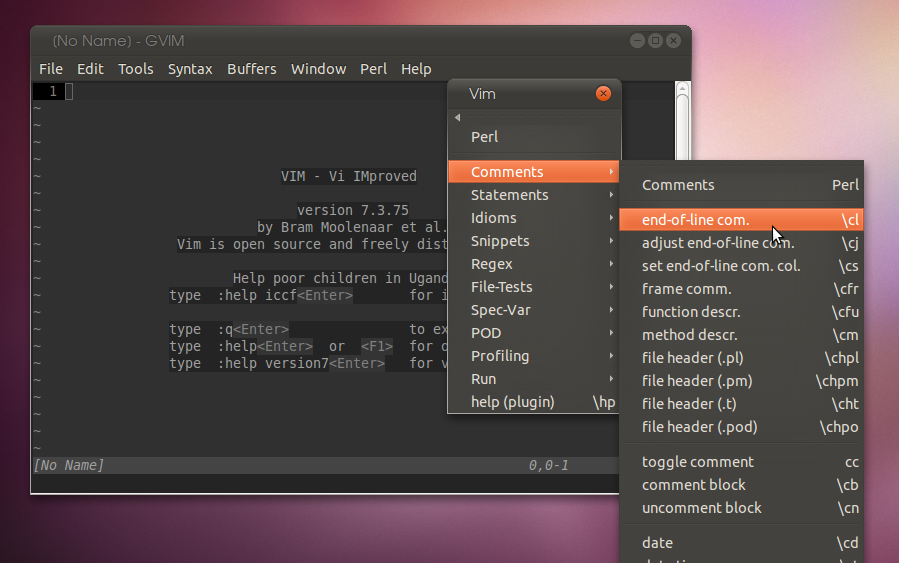This screenshot has width=899, height=563.
Task: Expand the Regex submenu
Action: [x=534, y=264]
